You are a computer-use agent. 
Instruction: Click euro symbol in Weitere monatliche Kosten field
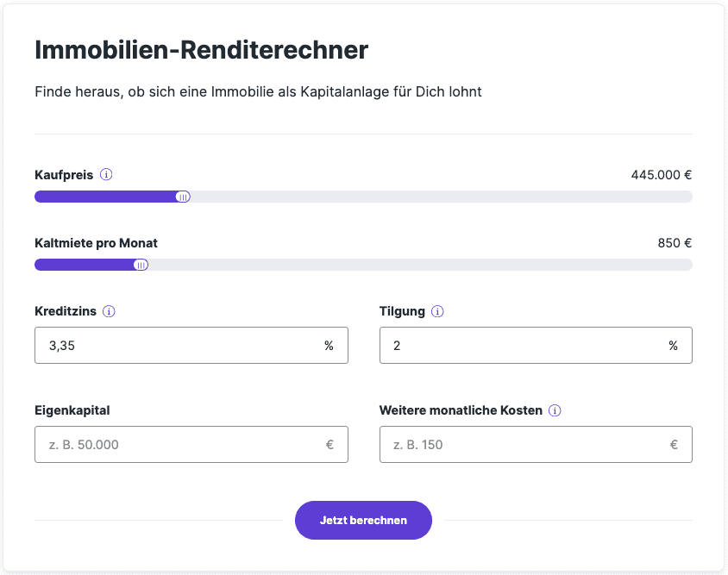point(674,445)
